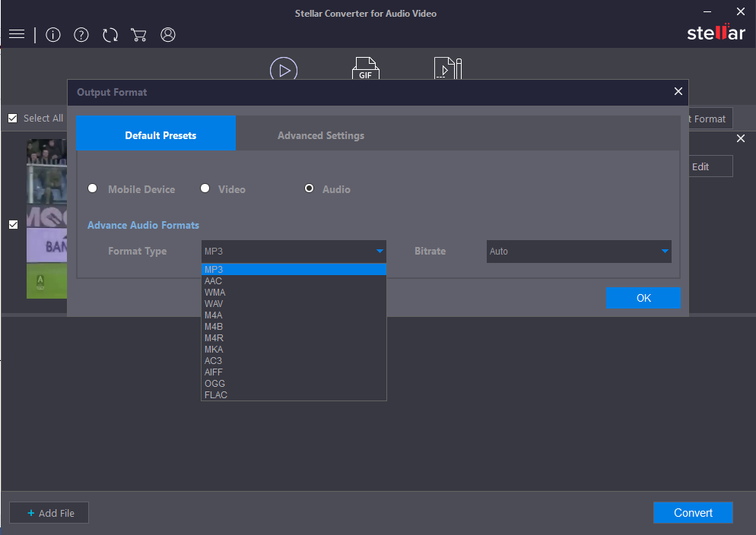Screen dimensions: 756x535
Task: Uncheck the video file row checkbox
Action: click(x=14, y=224)
